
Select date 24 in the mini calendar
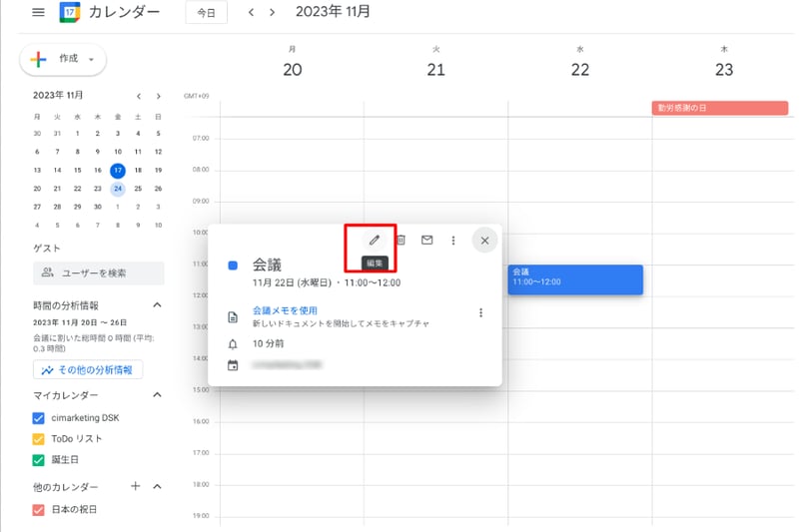coord(118,189)
